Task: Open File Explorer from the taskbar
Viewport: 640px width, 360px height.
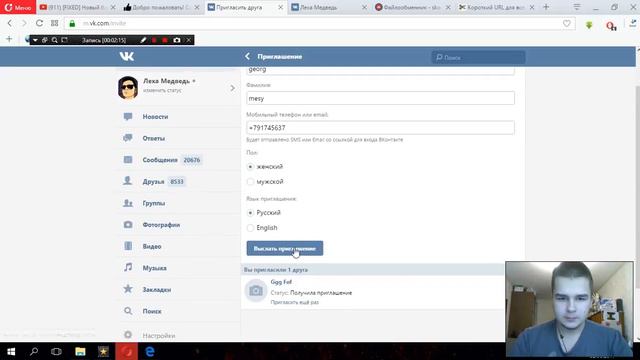Action: click(x=80, y=351)
